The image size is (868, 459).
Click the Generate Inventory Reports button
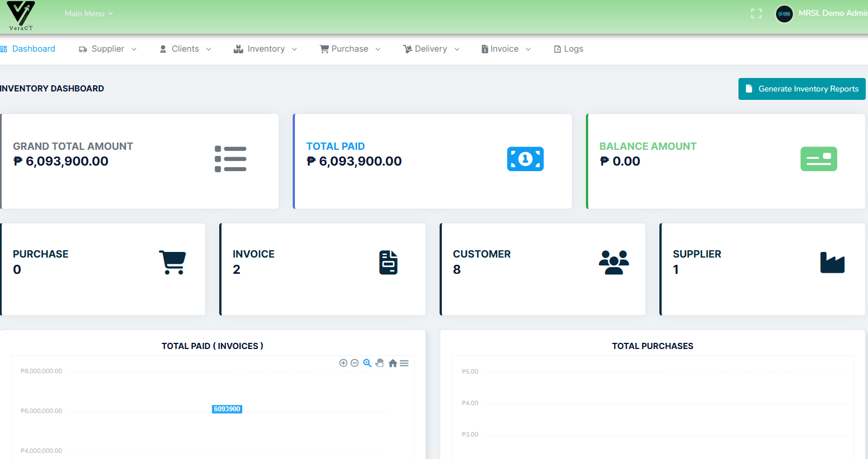pyautogui.click(x=802, y=89)
